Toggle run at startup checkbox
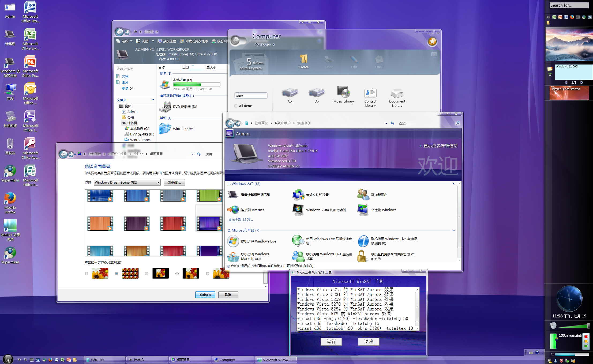Viewport: 593px width, 364px height. click(228, 266)
